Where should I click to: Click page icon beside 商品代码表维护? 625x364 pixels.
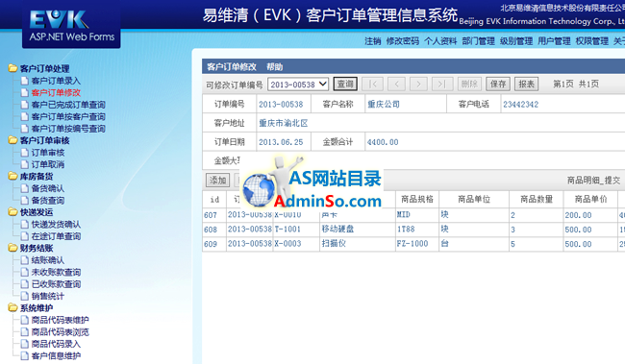pos(25,320)
